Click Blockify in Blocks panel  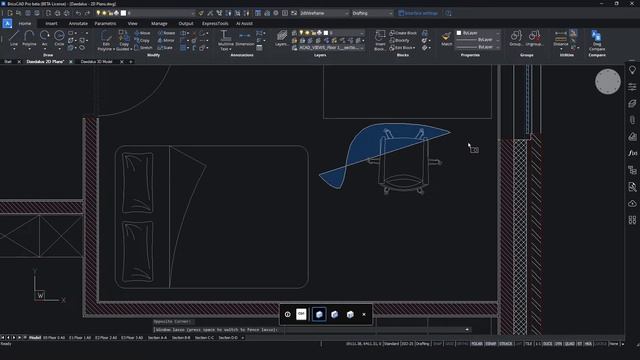coord(399,40)
